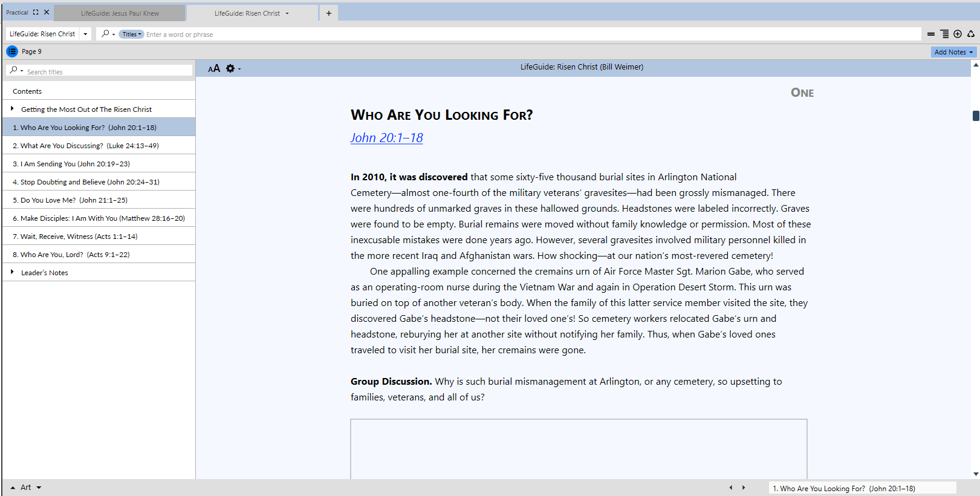
Task: Click the fullscreen icon beside Practical
Action: [36, 12]
